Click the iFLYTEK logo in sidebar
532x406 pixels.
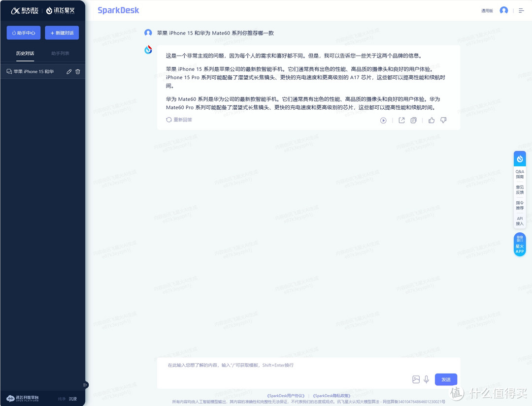click(25, 11)
